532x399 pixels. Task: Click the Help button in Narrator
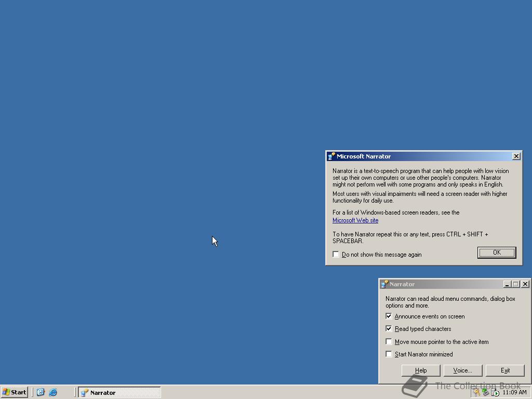pos(421,370)
